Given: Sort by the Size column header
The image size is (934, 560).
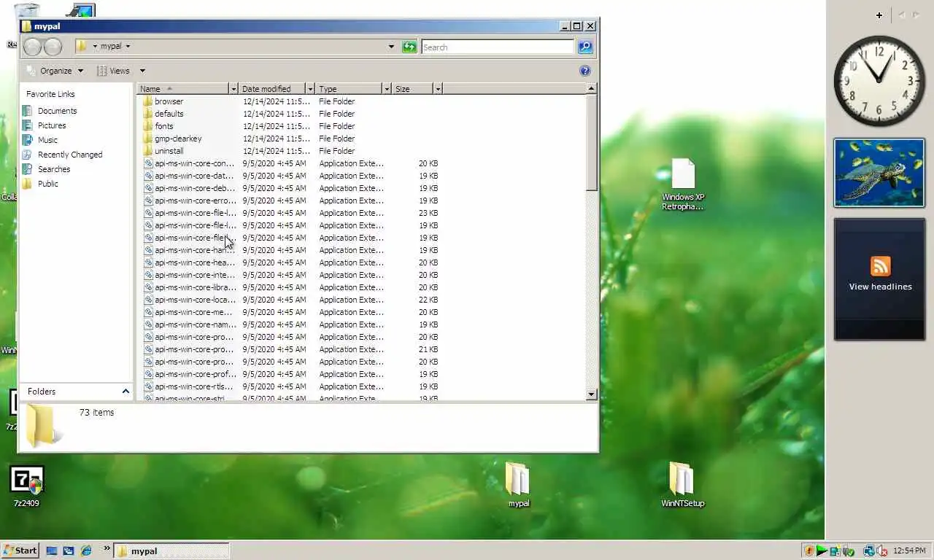Looking at the screenshot, I should pos(412,89).
